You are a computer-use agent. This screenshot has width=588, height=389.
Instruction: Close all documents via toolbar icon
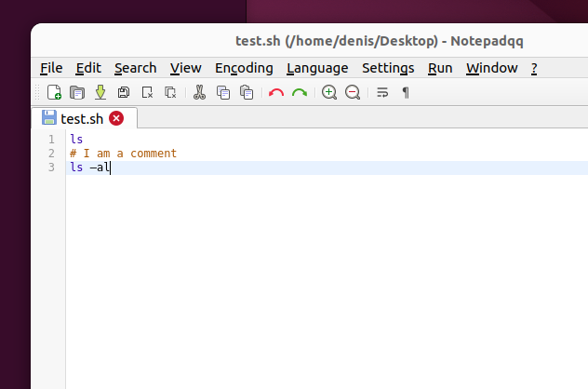click(170, 92)
